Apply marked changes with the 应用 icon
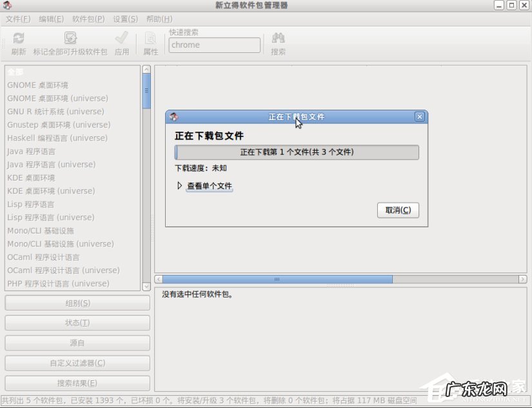The image size is (532, 408). pyautogui.click(x=122, y=41)
